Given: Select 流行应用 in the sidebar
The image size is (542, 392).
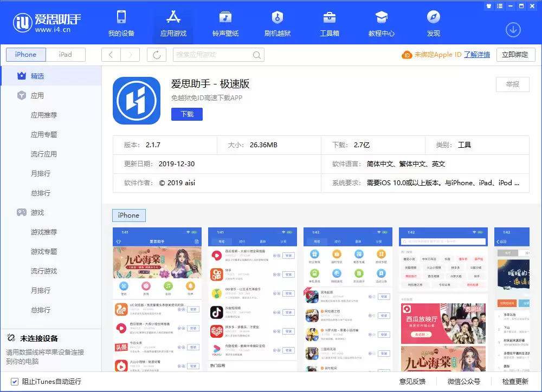Looking at the screenshot, I should 44,154.
